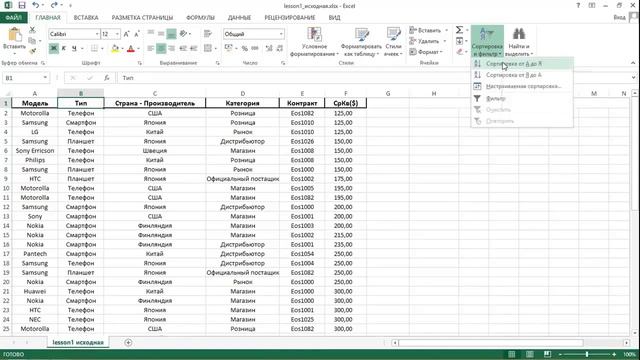Click the increase font size icon
Screen dimensions: 640x360
pos(126,34)
